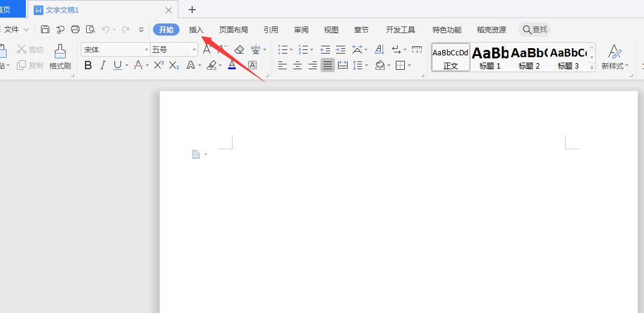This screenshot has height=313, width=644.
Task: Open the 章节 tab
Action: 361,29
